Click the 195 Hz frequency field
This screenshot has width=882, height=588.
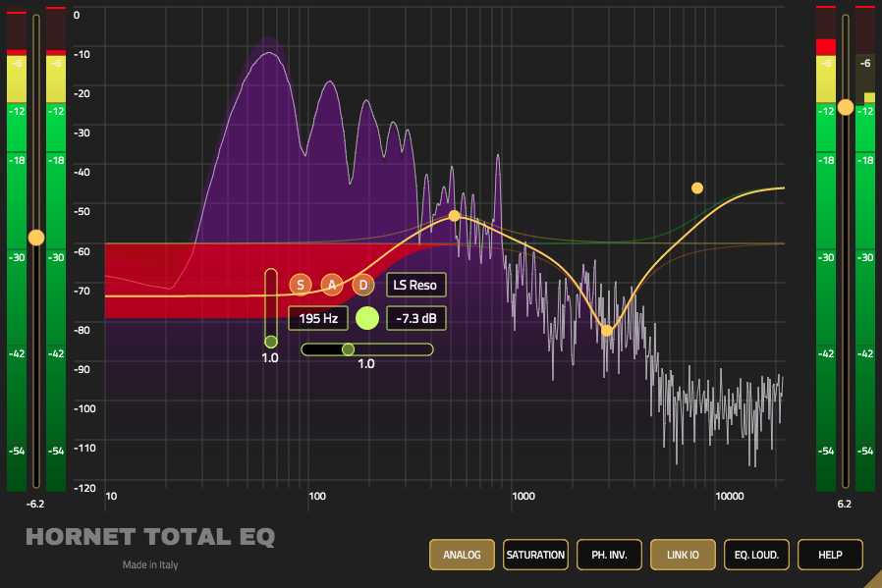(318, 318)
